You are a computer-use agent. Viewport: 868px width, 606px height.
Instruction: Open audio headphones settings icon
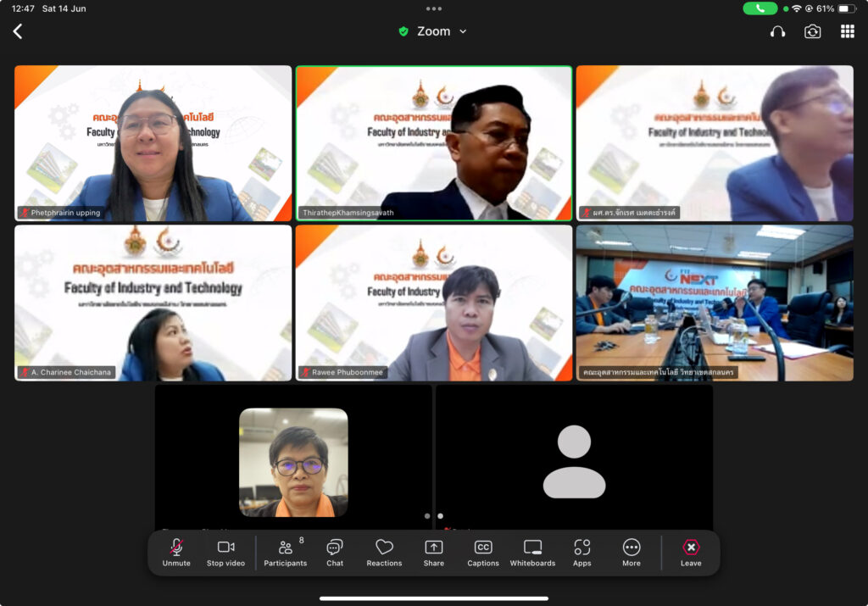tap(777, 31)
